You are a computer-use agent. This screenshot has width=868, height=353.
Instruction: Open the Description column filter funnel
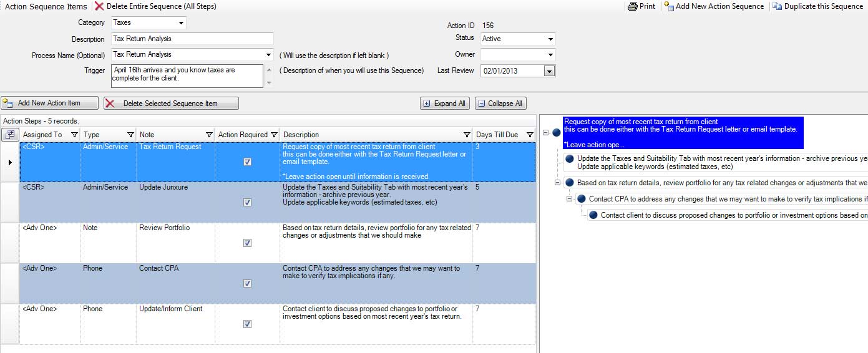pyautogui.click(x=467, y=135)
